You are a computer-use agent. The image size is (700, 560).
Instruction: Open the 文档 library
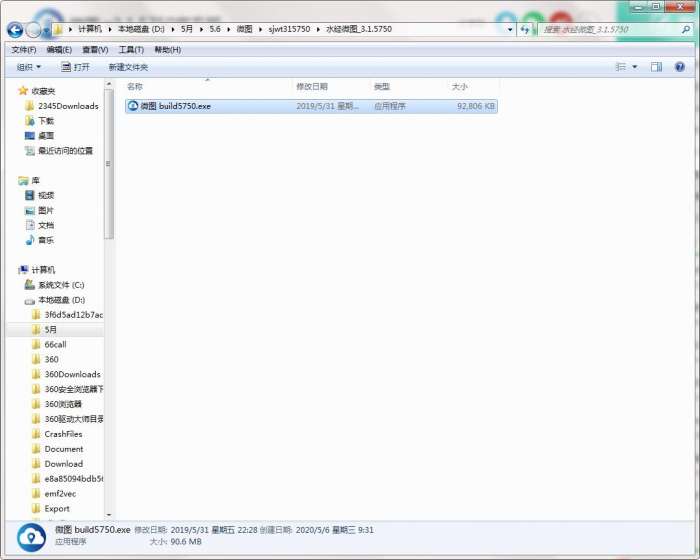[x=39, y=225]
